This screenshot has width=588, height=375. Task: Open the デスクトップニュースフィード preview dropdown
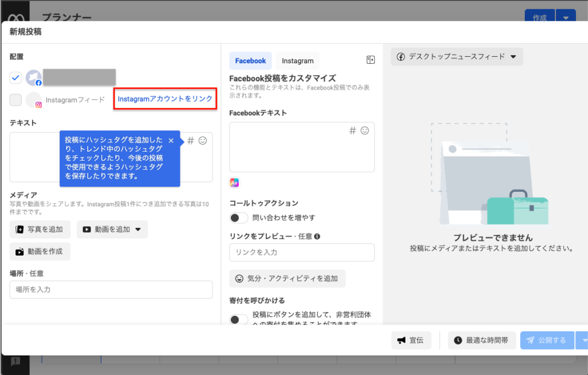457,57
